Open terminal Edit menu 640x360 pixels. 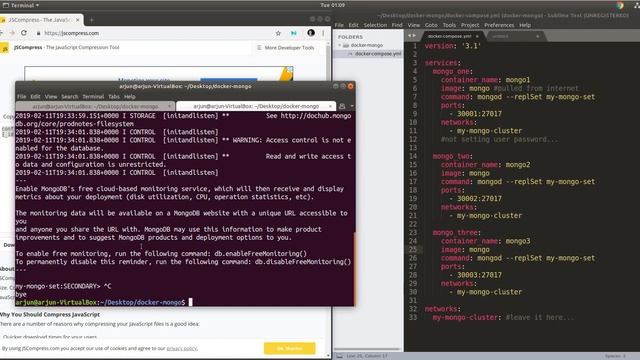[36, 97]
